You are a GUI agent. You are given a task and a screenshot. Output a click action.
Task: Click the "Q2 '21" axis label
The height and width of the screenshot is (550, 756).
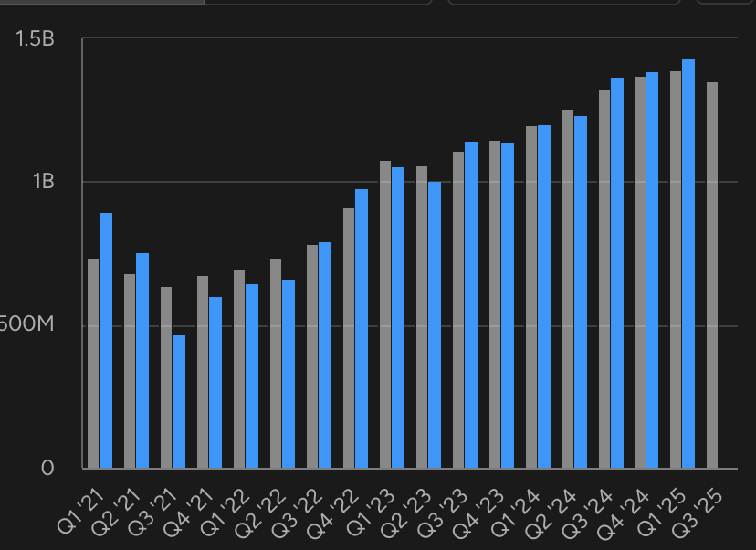click(x=116, y=513)
